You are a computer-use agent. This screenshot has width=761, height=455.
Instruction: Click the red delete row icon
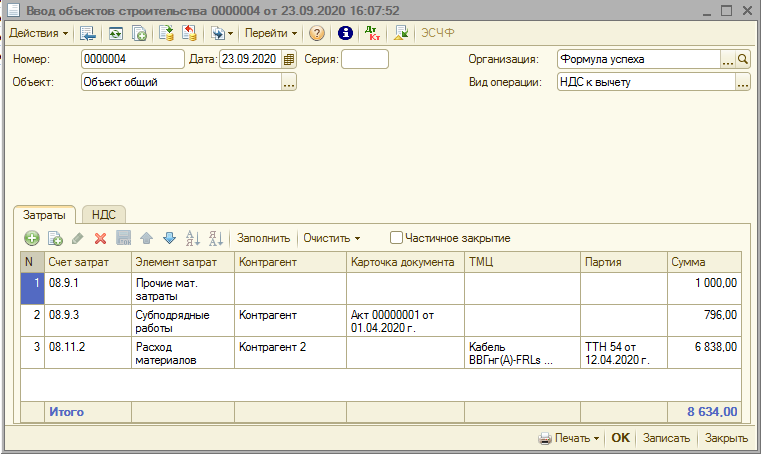coord(100,238)
